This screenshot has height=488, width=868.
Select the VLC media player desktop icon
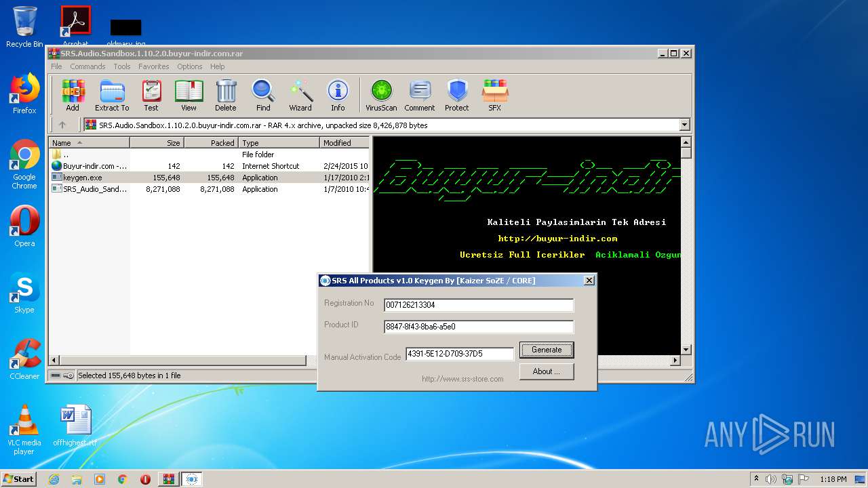[24, 430]
